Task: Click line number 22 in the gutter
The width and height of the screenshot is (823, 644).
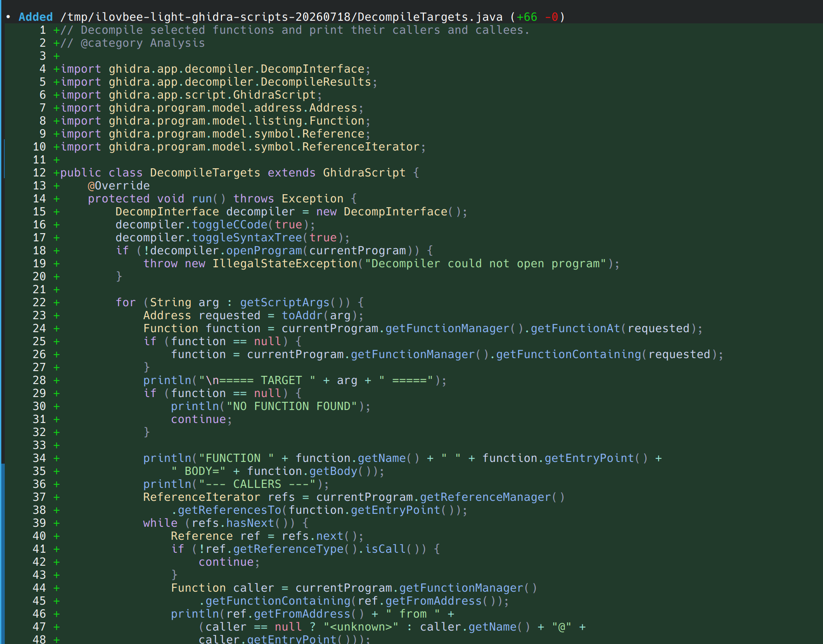Action: coord(39,302)
